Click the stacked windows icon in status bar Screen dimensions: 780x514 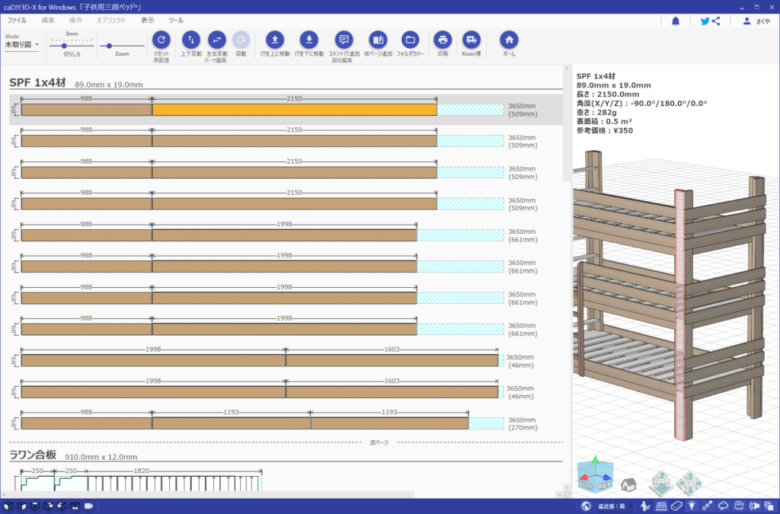coord(769,507)
